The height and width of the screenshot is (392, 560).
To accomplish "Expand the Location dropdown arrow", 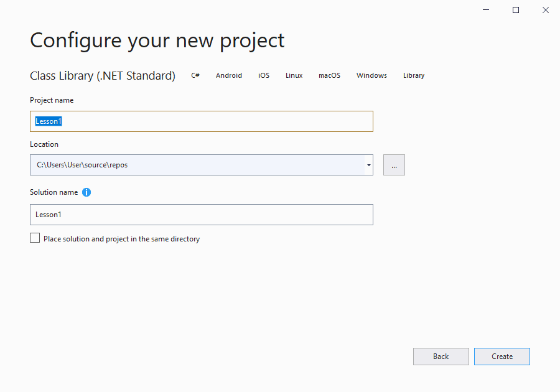I will pos(368,165).
